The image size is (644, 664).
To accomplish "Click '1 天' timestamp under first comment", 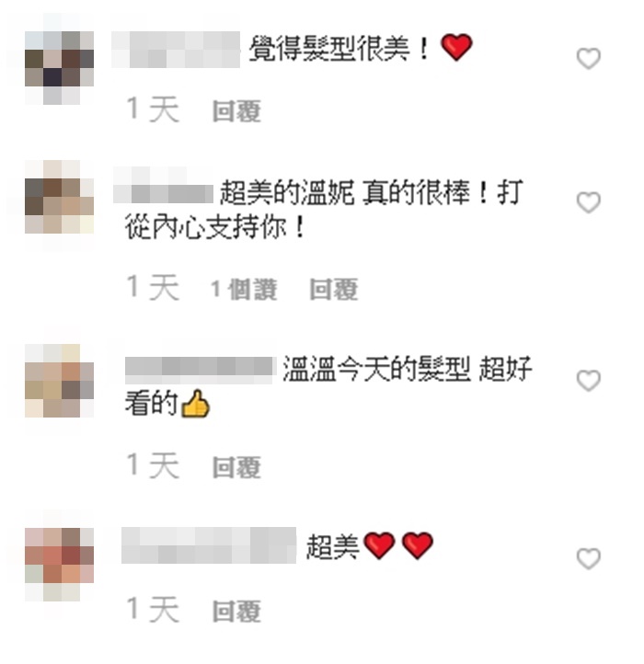I will coord(153,109).
